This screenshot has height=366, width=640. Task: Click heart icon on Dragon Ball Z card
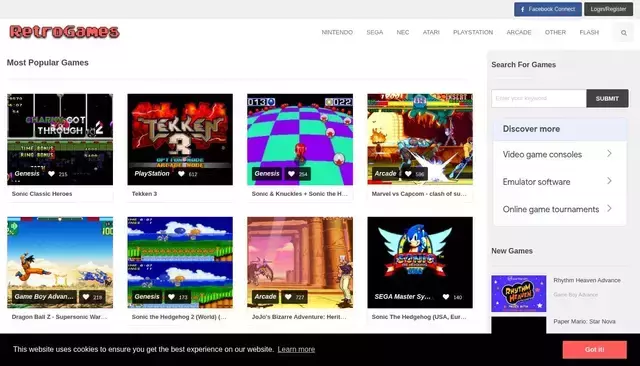pos(86,297)
